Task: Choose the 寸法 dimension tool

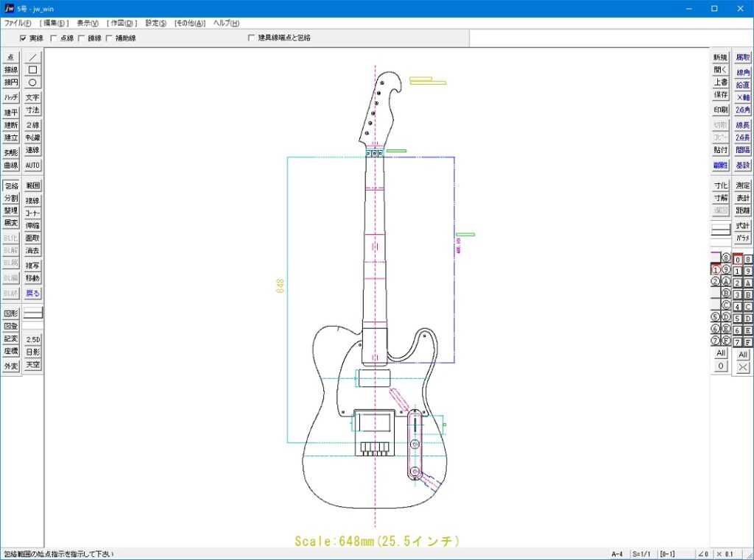Action: point(32,110)
